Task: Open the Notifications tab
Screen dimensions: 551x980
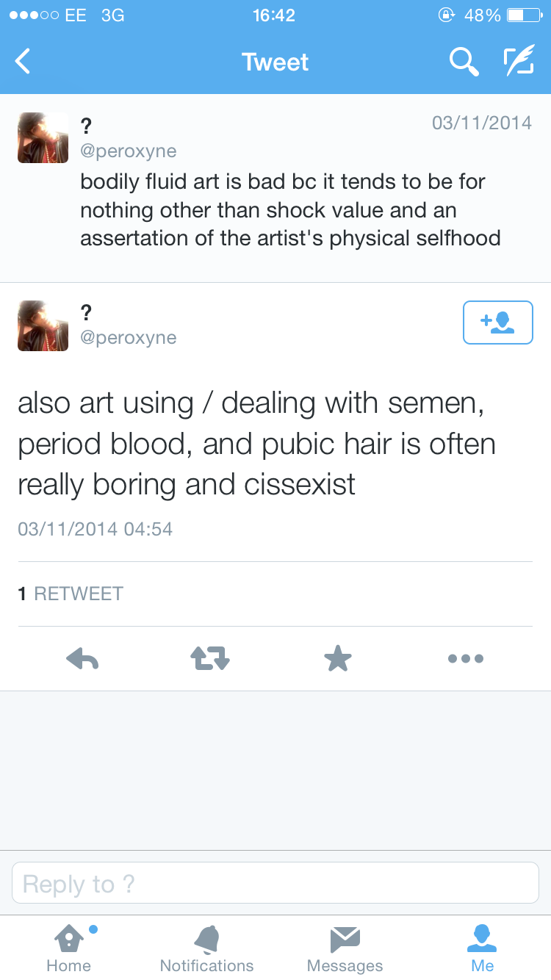Action: tap(206, 948)
